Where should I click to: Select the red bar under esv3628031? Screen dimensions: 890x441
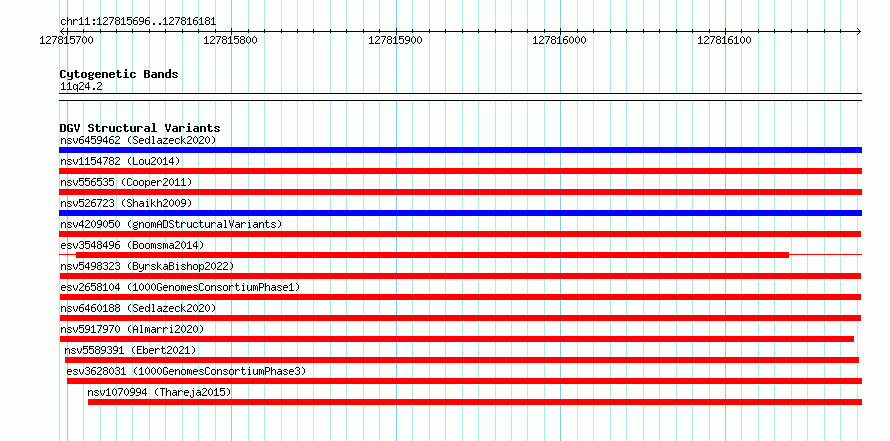[x=464, y=381]
